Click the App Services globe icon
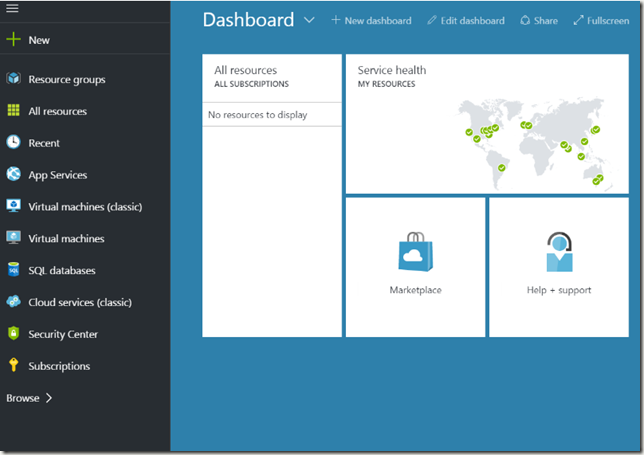 click(x=13, y=174)
